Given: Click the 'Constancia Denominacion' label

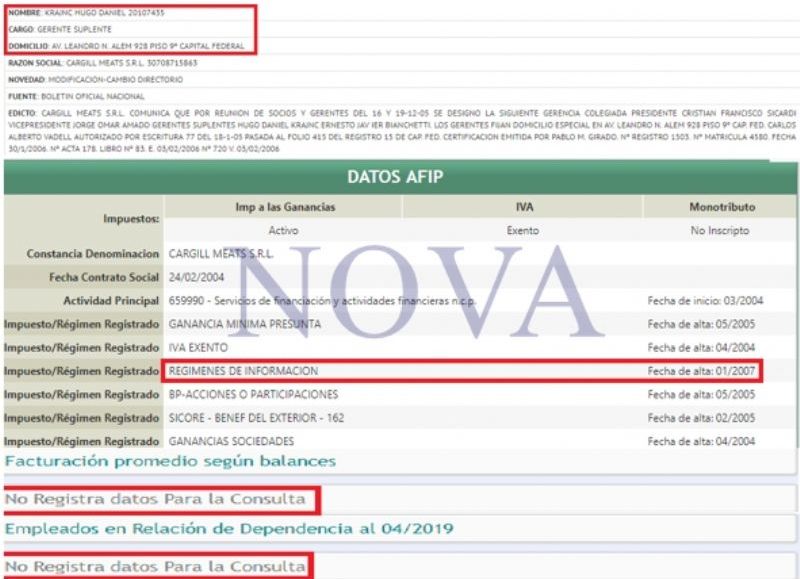Looking at the screenshot, I should click(93, 254).
